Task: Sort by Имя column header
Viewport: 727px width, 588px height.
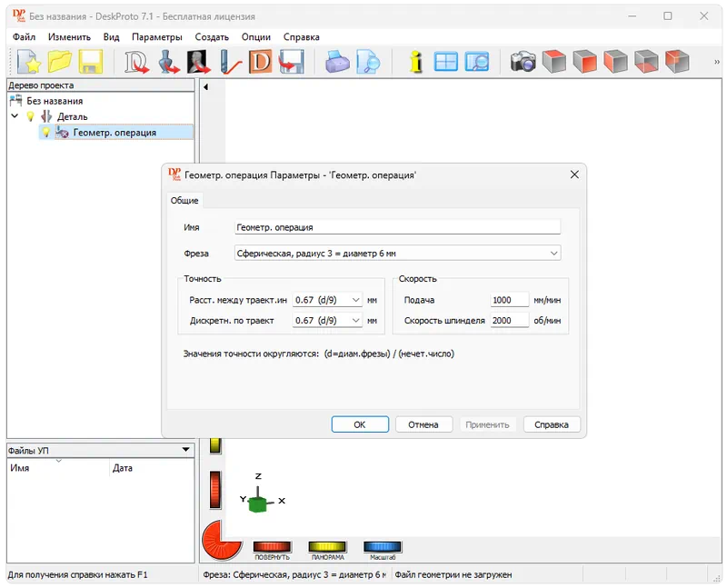Action: pos(58,468)
